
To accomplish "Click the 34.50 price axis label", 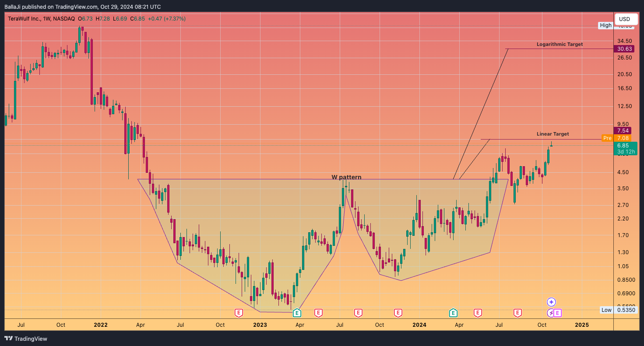I will coord(624,41).
